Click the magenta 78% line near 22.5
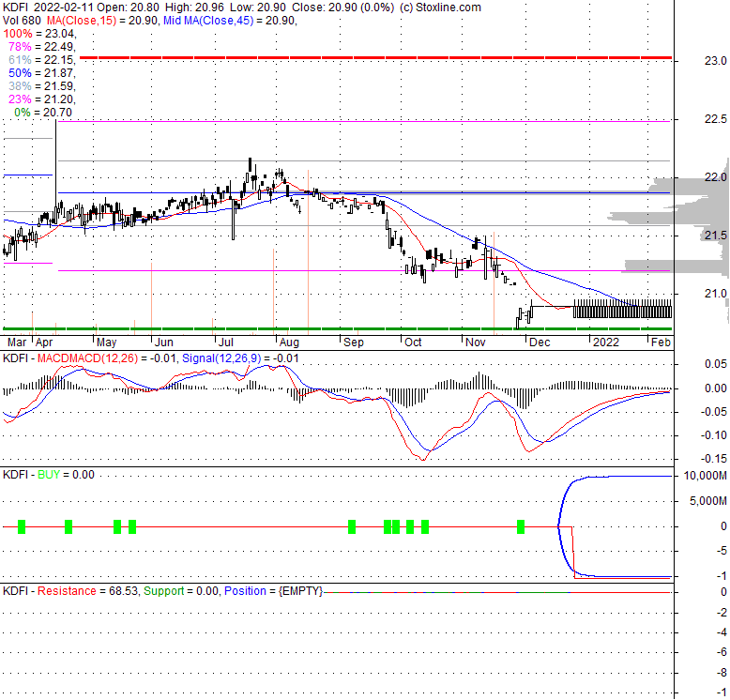Screen dimensions: 730x700 (364, 121)
